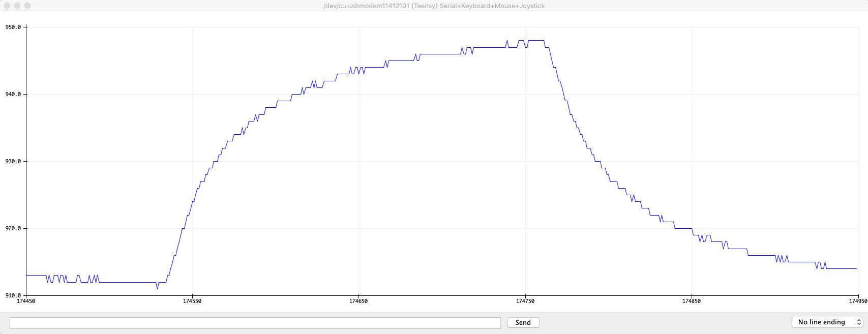Screen dimensions: 868x334
Task: Click the 174950 x-axis label
Action: pyautogui.click(x=858, y=301)
